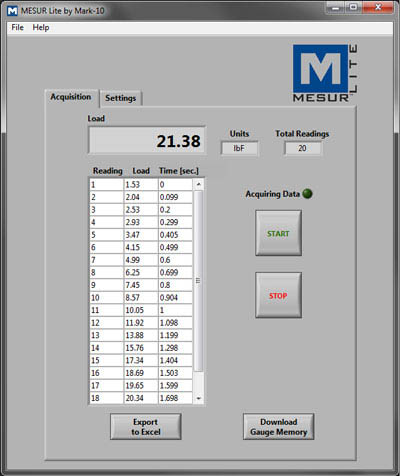Click the Units field showing lbF
400x476 pixels.
pyautogui.click(x=239, y=148)
